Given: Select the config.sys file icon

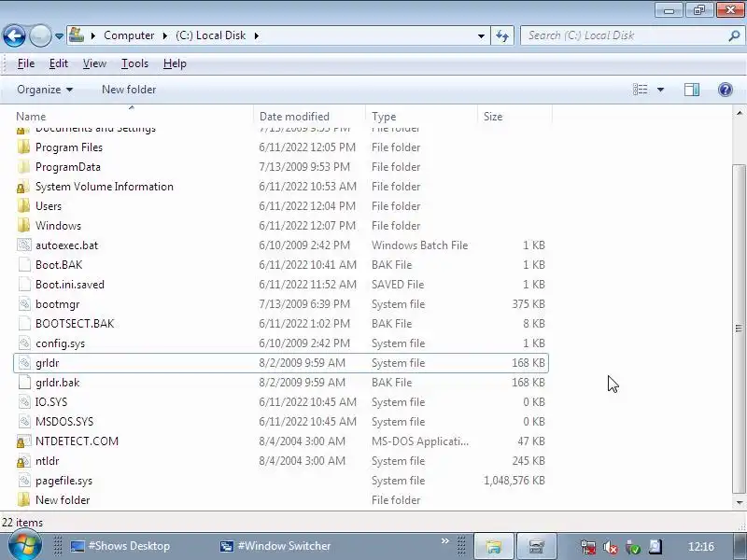Looking at the screenshot, I should point(24,343).
